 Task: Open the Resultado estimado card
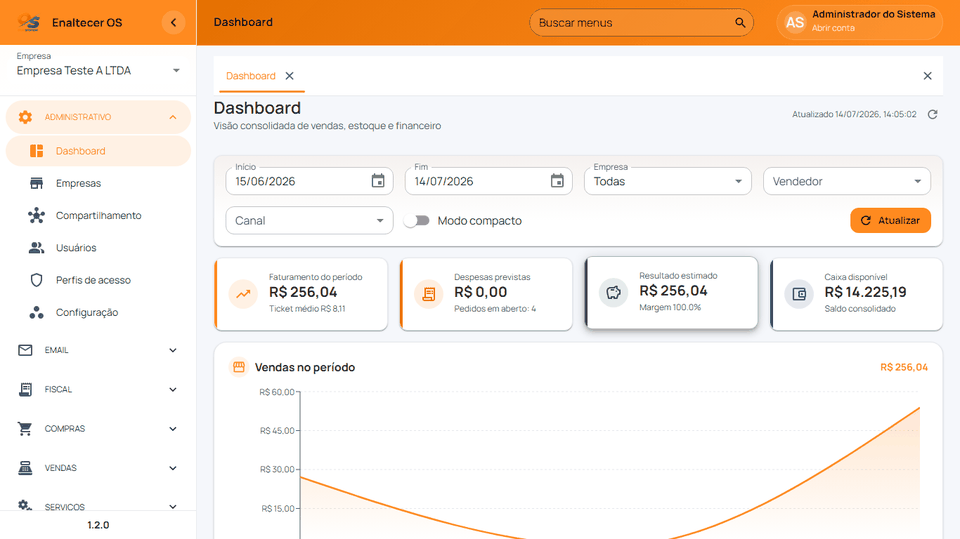tap(672, 293)
